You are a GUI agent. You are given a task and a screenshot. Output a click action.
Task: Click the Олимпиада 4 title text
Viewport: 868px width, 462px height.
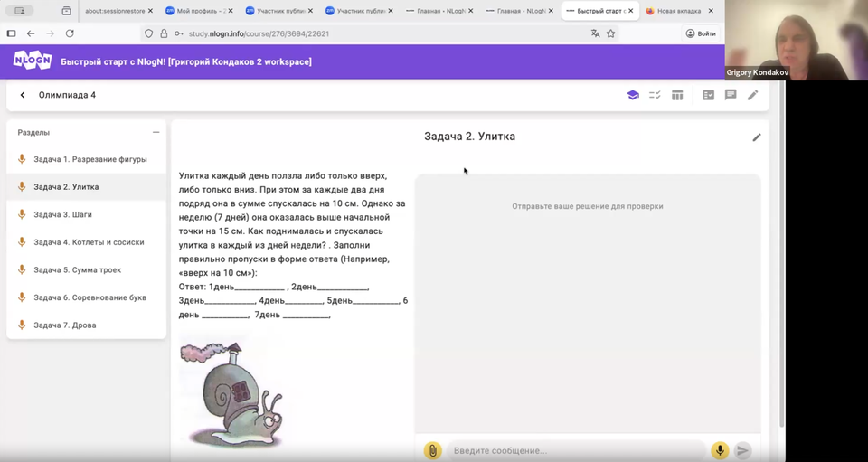67,95
